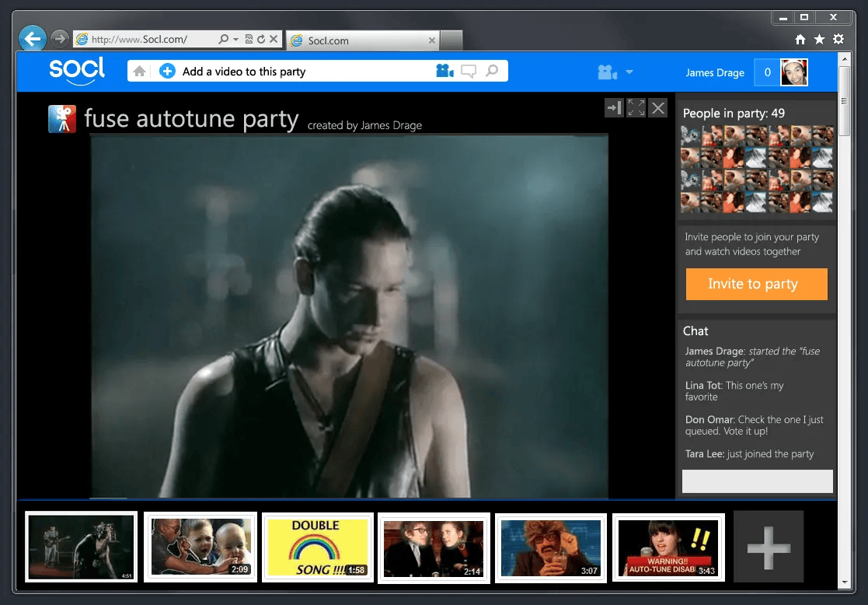Click the blue plus add video icon

[167, 72]
